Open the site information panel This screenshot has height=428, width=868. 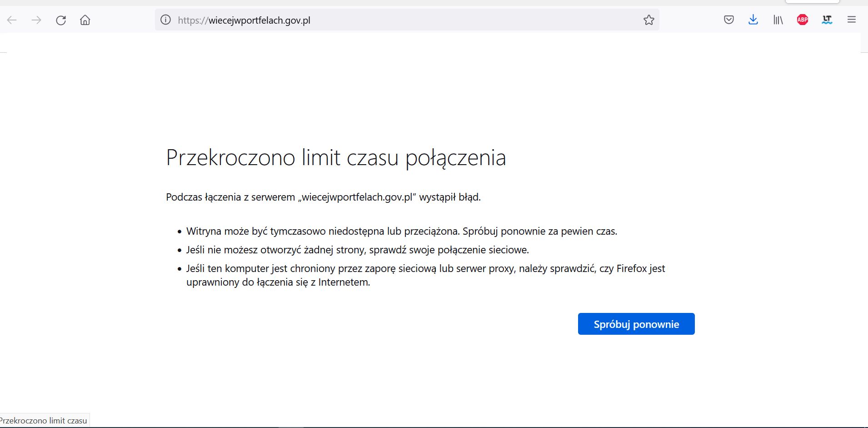point(165,20)
